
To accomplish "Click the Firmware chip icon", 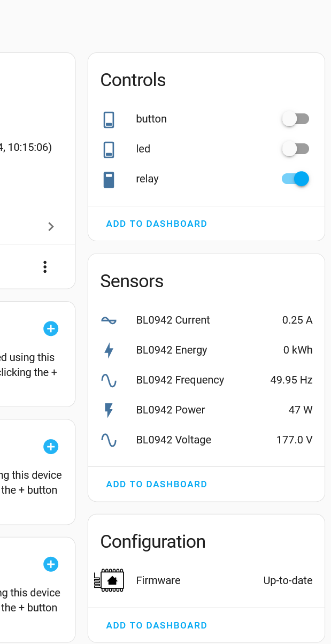I will (110, 580).
